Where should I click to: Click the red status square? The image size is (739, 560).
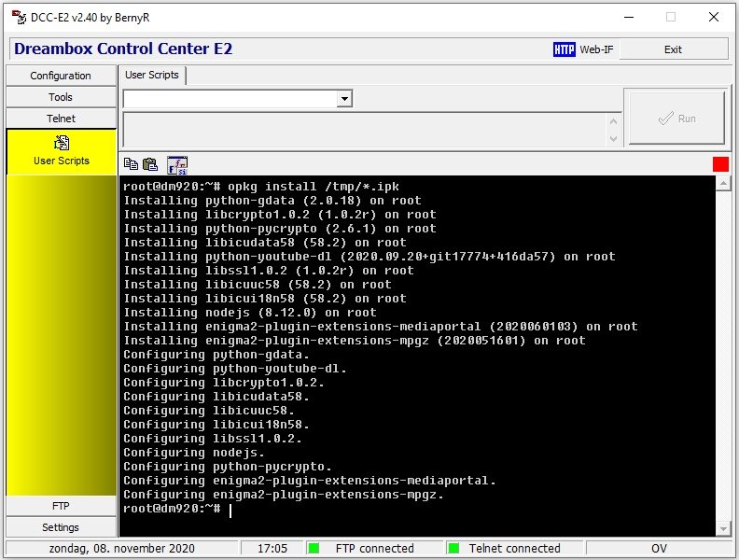tap(720, 164)
